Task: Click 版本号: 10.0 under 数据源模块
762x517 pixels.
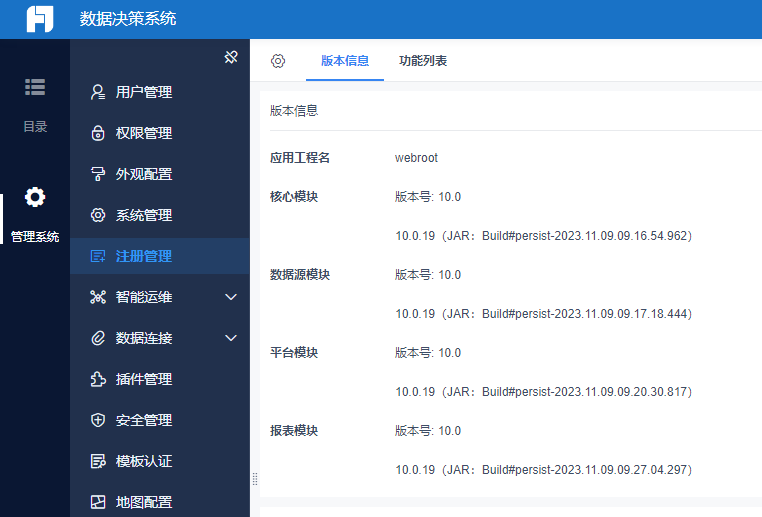Action: tap(428, 275)
